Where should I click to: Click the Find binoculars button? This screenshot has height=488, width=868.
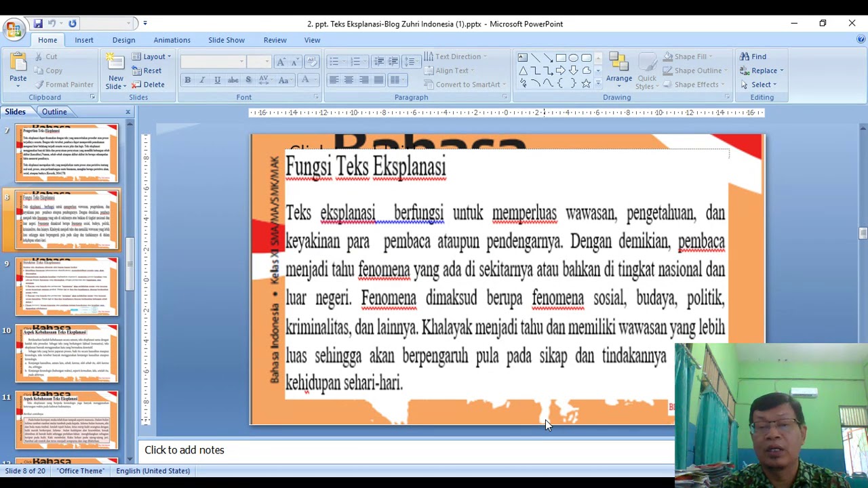(753, 56)
